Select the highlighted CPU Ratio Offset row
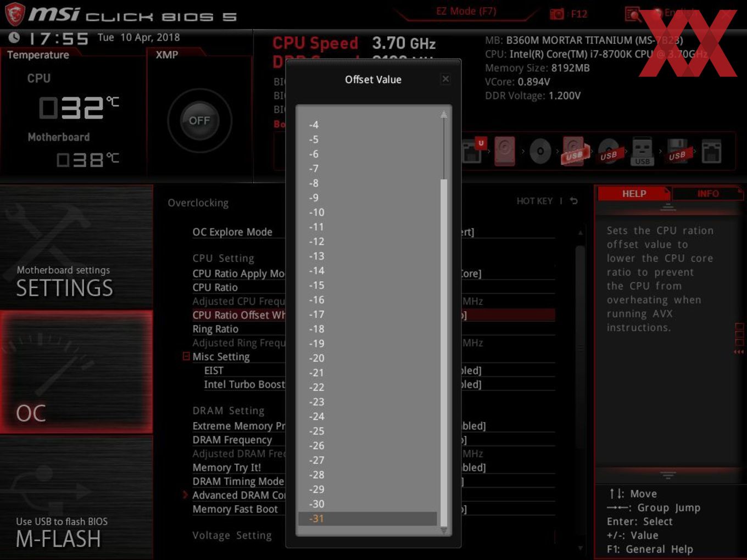The width and height of the screenshot is (747, 560). tap(374, 315)
